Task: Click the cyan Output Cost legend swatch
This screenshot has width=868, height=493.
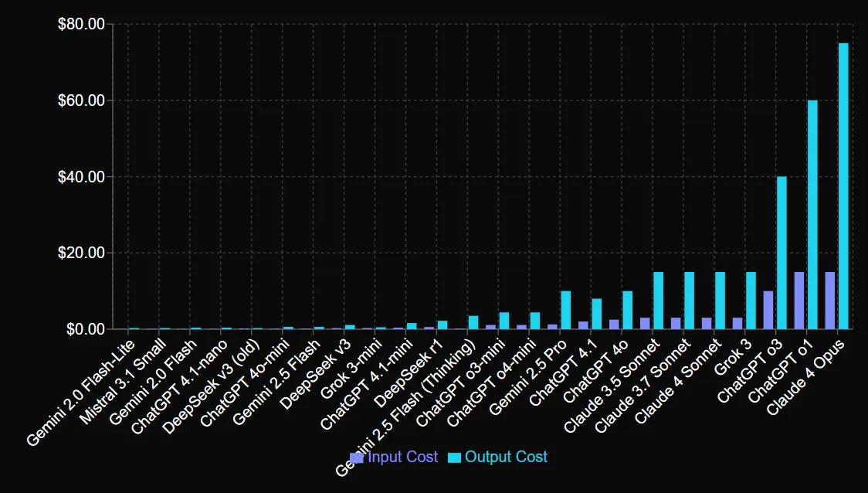Action: pos(455,457)
